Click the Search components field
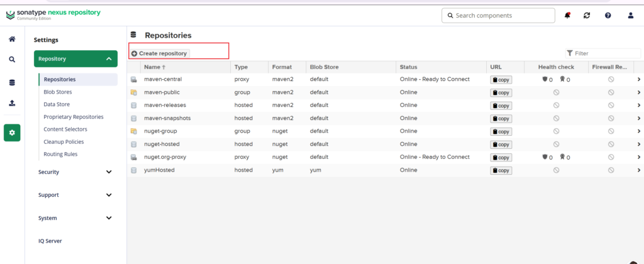644x264 pixels. (x=498, y=15)
